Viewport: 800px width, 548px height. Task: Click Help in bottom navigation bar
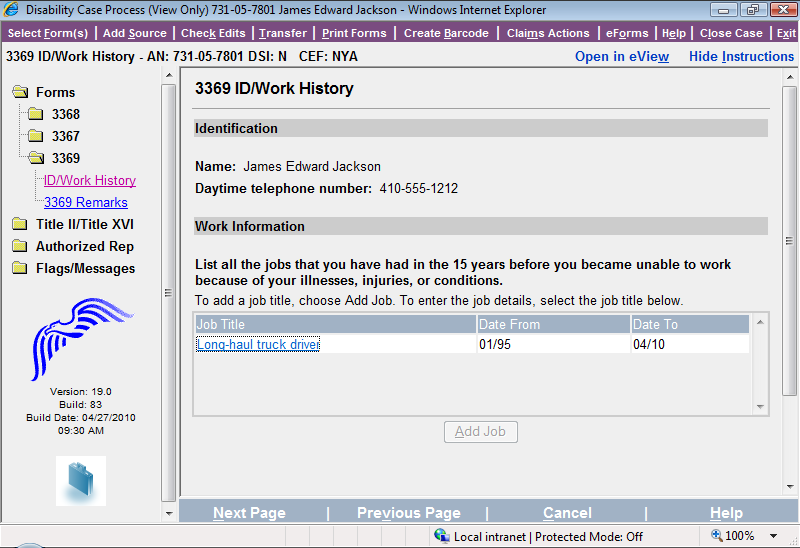[726, 513]
